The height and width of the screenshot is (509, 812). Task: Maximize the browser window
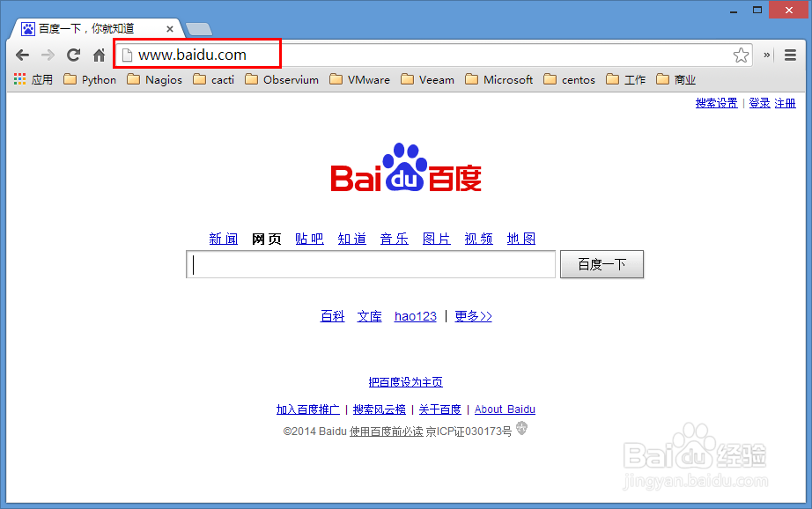pos(757,10)
